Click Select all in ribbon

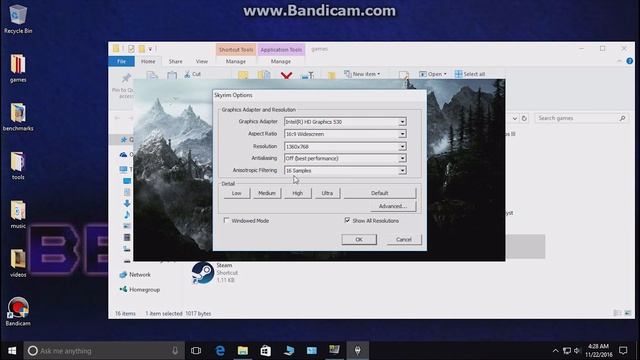tap(470, 74)
